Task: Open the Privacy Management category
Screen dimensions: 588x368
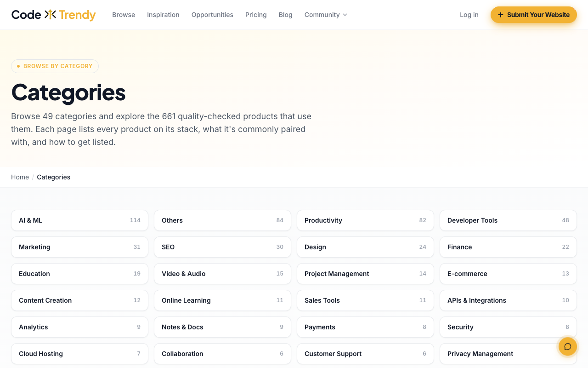Action: click(x=508, y=354)
